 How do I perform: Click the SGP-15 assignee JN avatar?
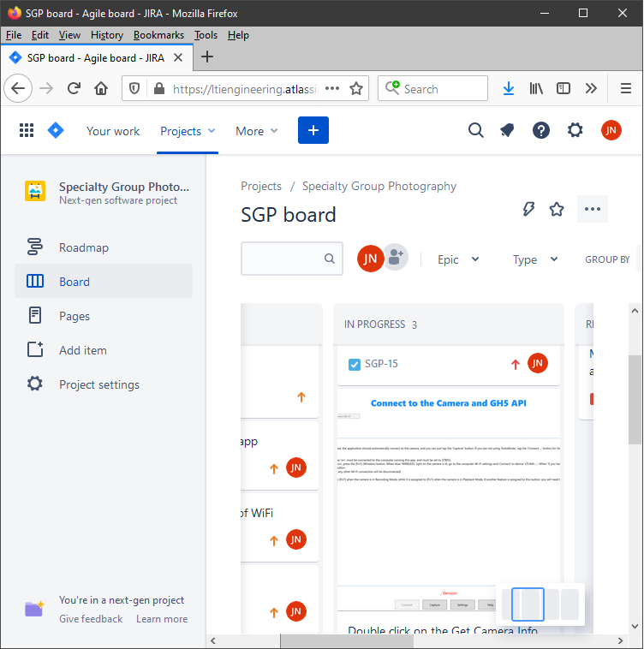[x=537, y=363]
